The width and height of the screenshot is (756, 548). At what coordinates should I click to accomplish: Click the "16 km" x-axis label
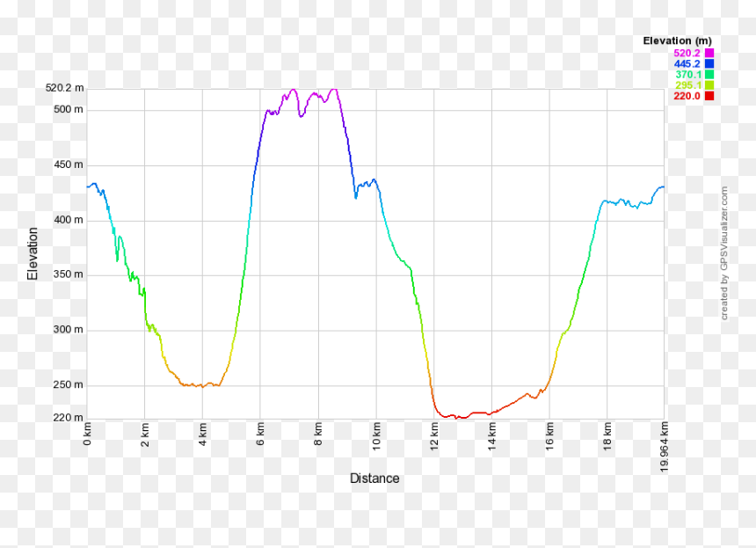point(549,436)
